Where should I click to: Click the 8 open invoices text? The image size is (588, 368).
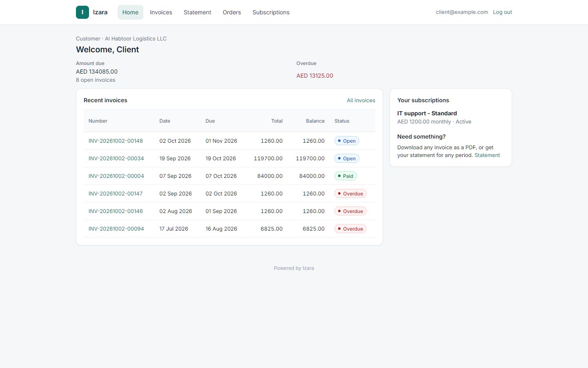(x=96, y=80)
